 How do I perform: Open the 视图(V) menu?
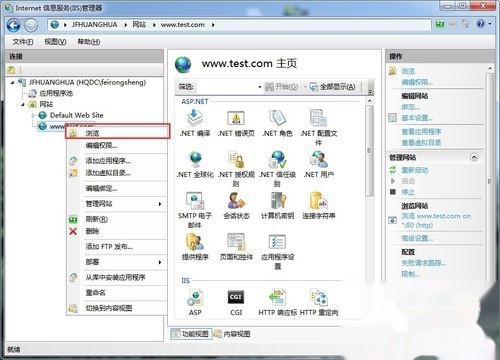pos(55,42)
